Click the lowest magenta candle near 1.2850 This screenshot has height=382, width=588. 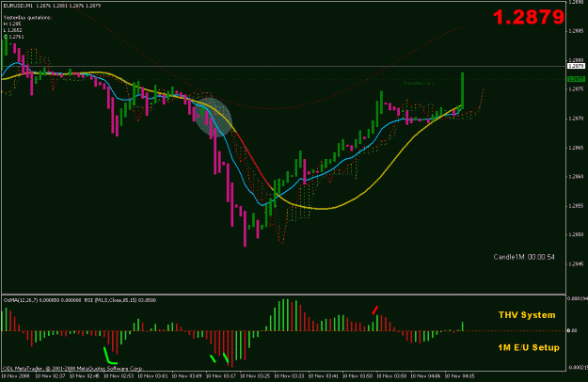point(245,229)
